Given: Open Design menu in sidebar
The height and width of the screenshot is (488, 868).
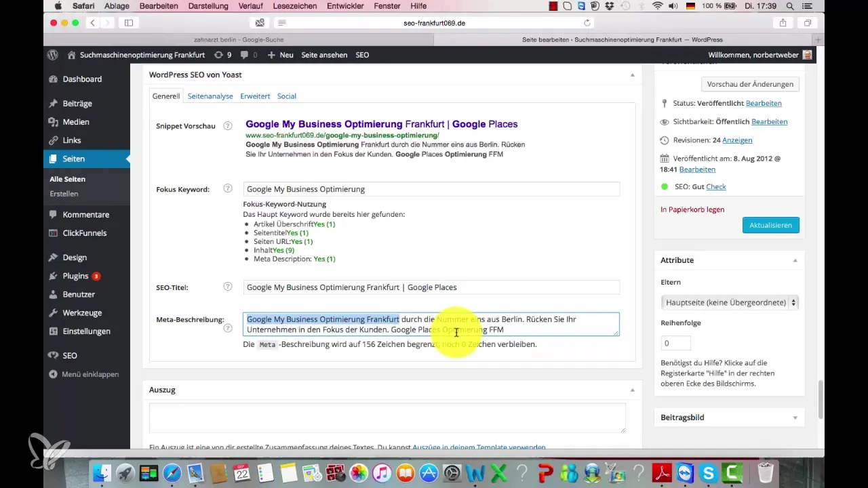Looking at the screenshot, I should [x=75, y=258].
